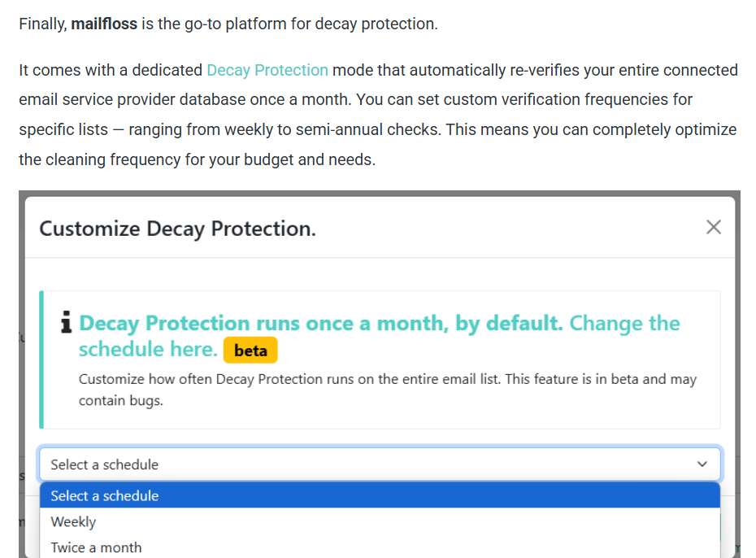The height and width of the screenshot is (558, 756).
Task: Click the black info icon in the notice
Action: [67, 322]
